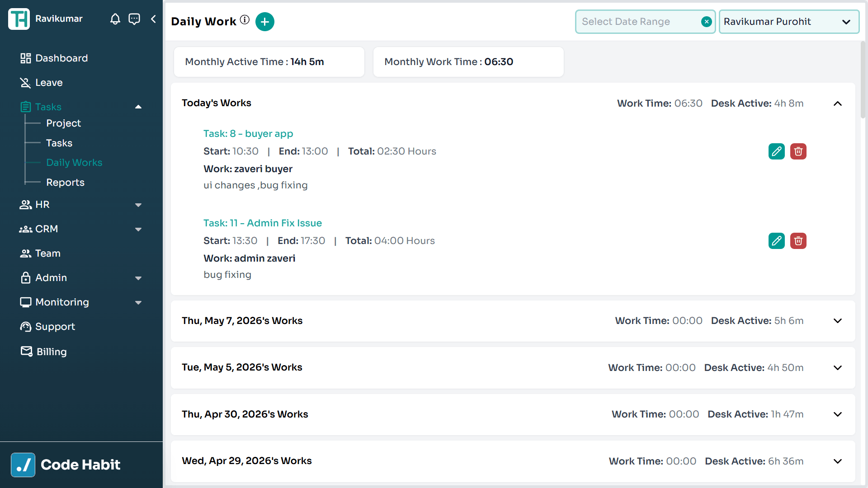Click 'Work: zaveri buyer' text

[x=248, y=169]
